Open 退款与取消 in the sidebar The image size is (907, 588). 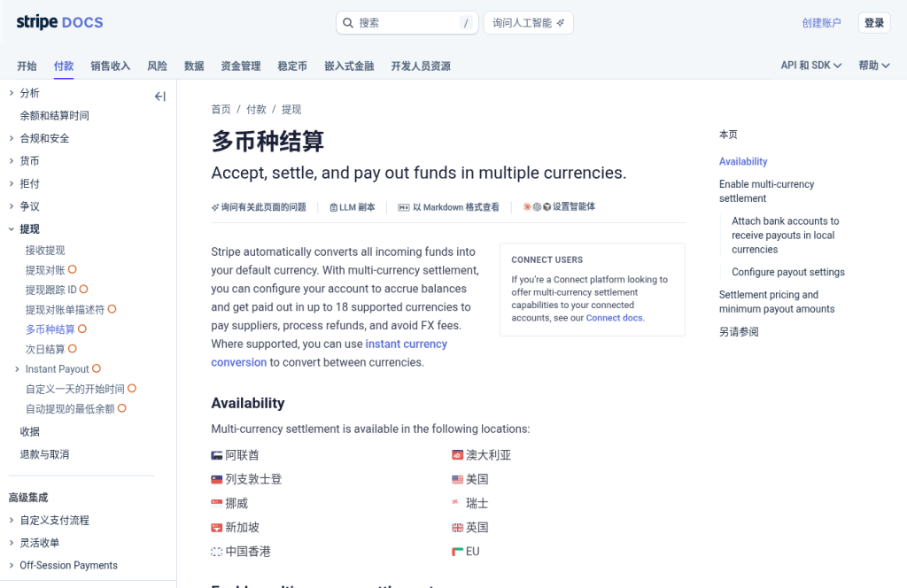click(44, 454)
